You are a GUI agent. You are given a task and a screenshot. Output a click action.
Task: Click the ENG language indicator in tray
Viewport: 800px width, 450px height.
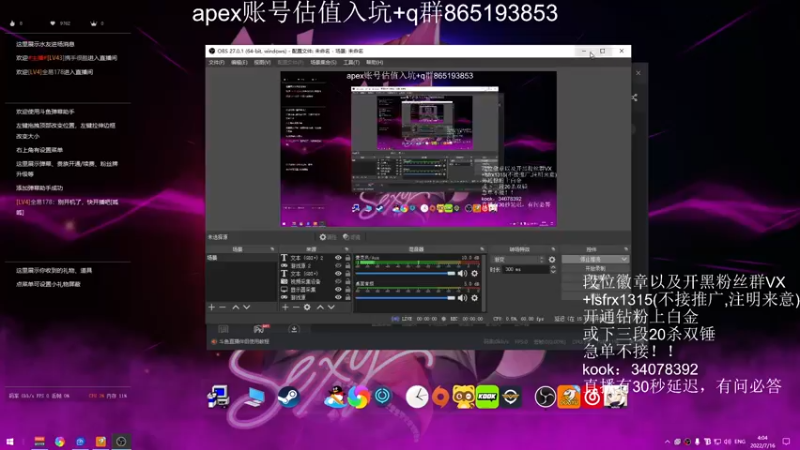[740, 442]
